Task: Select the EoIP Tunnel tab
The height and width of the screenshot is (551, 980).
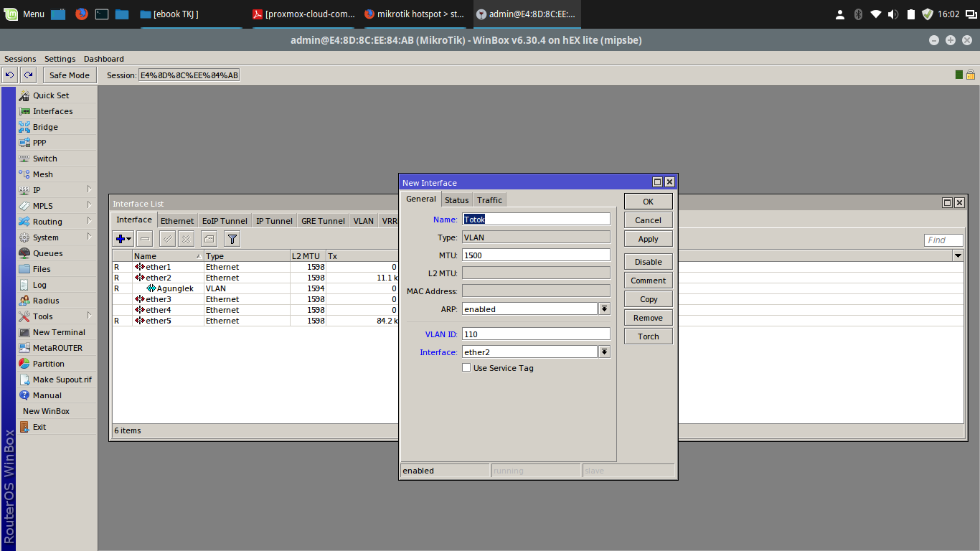Action: coord(225,221)
